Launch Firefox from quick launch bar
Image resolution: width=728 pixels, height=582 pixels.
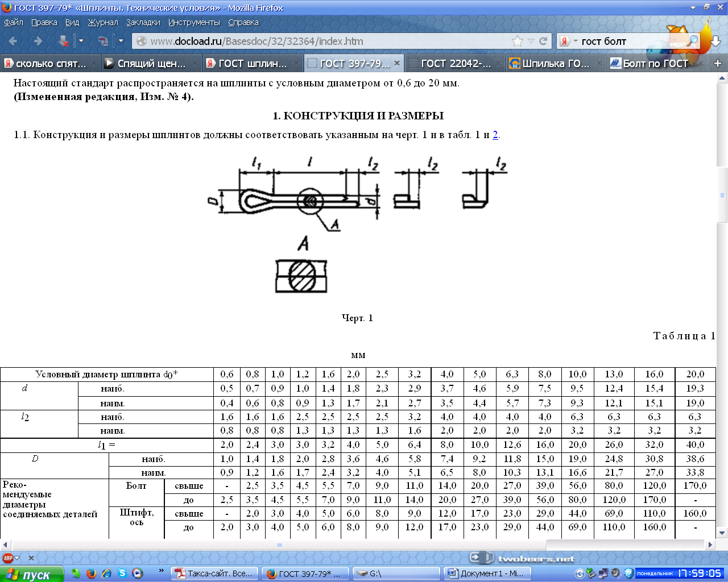pyautogui.click(x=91, y=573)
